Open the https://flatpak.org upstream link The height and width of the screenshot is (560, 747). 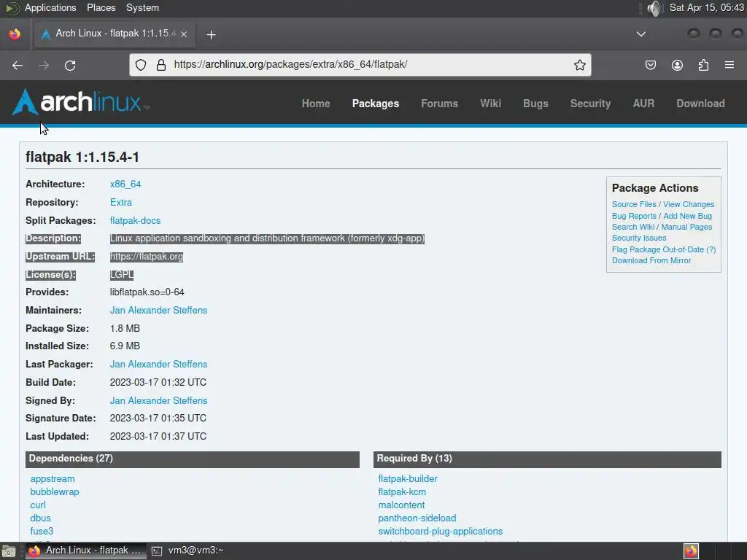146,256
